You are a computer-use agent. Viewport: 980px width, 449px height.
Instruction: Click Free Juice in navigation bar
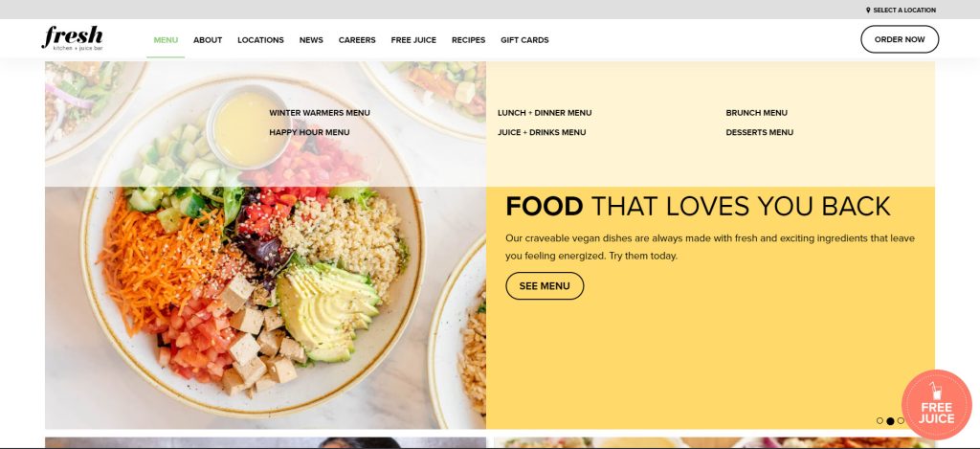pos(413,40)
